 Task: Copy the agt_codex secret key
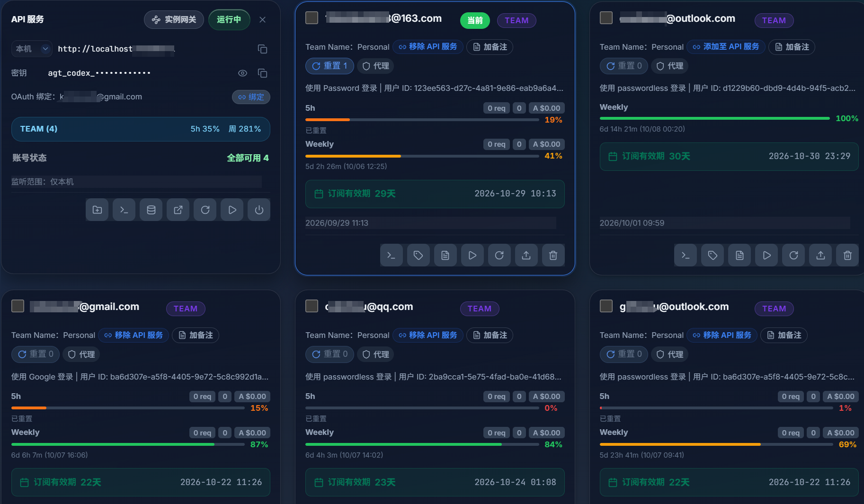tap(262, 73)
